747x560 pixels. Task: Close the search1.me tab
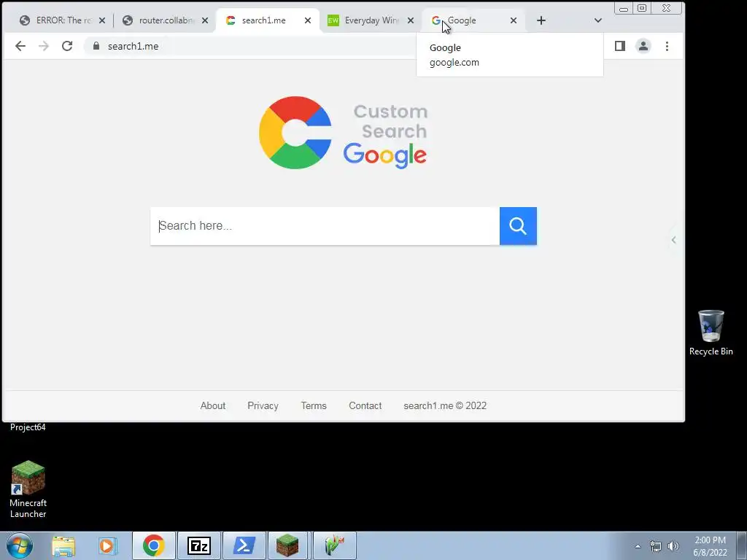[308, 20]
